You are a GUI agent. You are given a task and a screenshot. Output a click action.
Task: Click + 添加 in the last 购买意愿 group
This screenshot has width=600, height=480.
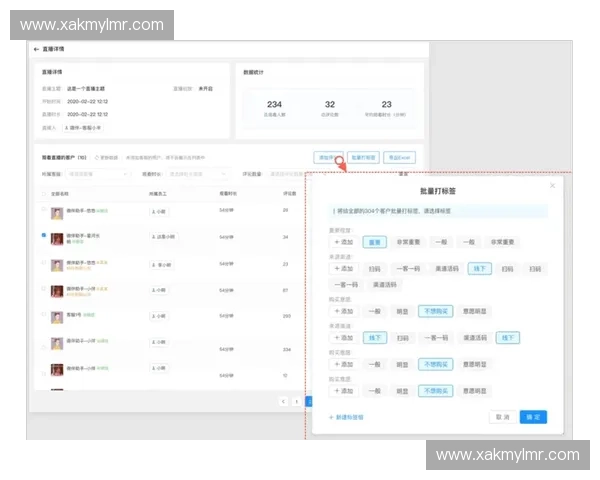click(344, 391)
